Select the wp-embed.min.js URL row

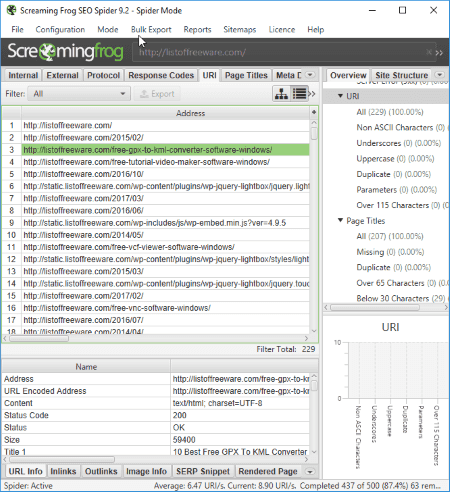tap(156, 223)
